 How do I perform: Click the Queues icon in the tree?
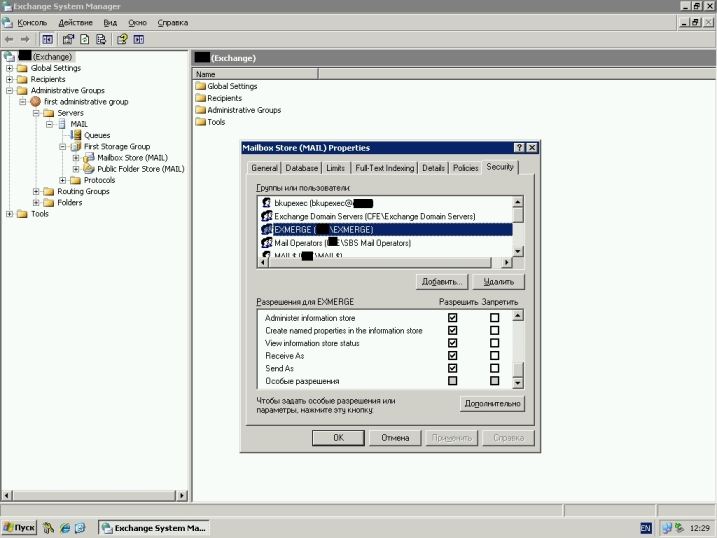point(76,135)
